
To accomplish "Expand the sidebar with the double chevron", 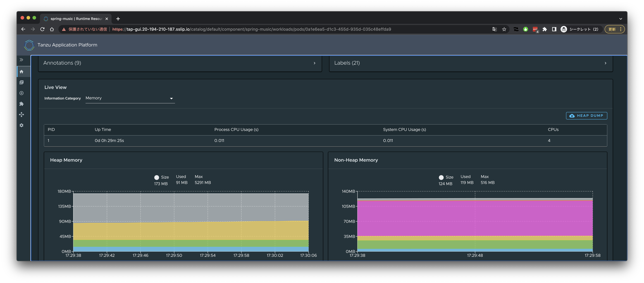I will [x=21, y=60].
